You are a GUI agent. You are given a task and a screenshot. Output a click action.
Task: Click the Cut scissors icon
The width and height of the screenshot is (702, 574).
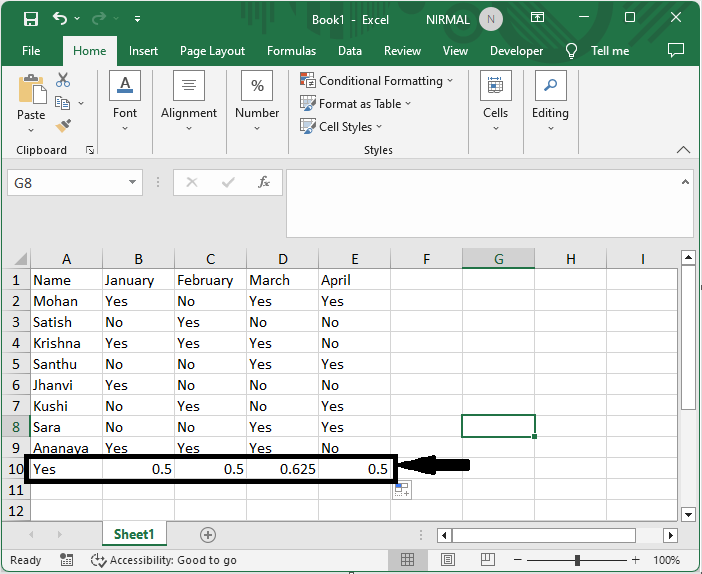[64, 80]
